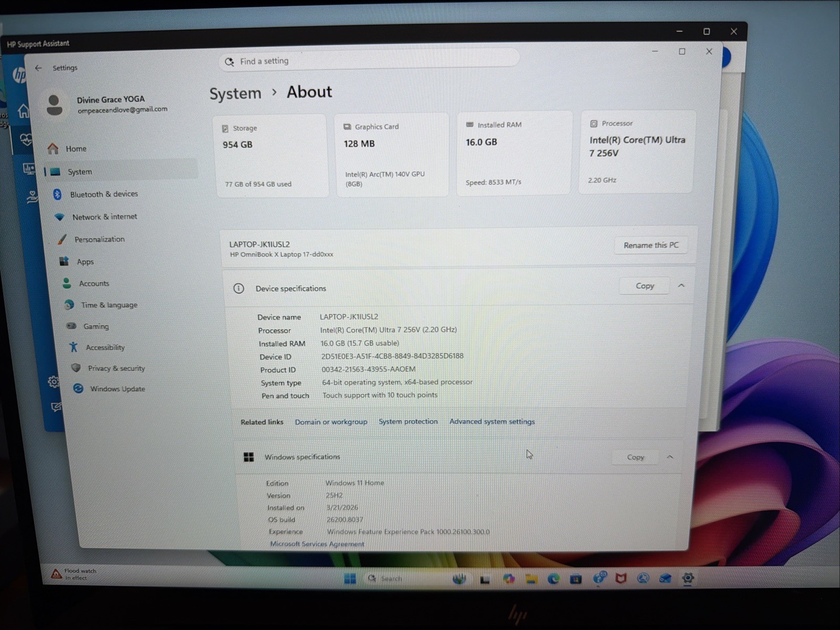Click the Windows logo beside Windows specifications
The width and height of the screenshot is (840, 630).
(x=249, y=457)
